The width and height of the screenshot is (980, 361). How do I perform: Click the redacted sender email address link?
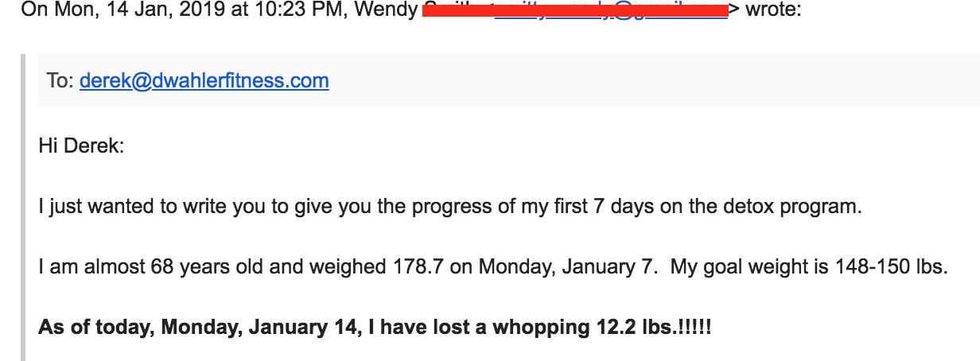coord(610,12)
